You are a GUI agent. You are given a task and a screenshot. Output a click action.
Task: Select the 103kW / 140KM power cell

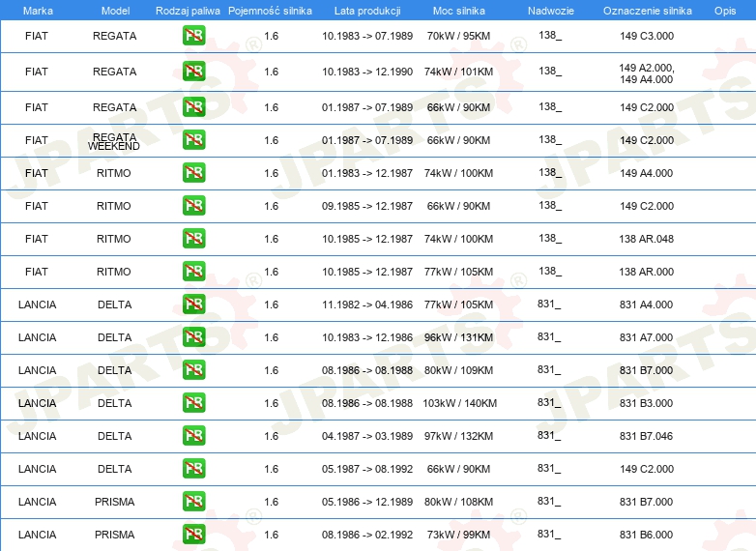pyautogui.click(x=459, y=402)
